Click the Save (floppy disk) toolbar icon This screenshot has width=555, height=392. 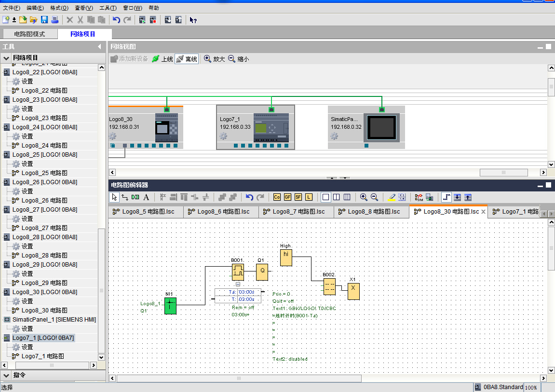[x=44, y=20]
